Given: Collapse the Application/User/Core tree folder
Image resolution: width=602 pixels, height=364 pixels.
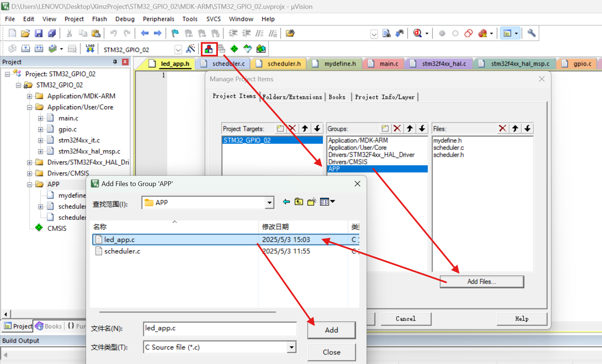Looking at the screenshot, I should 29,107.
